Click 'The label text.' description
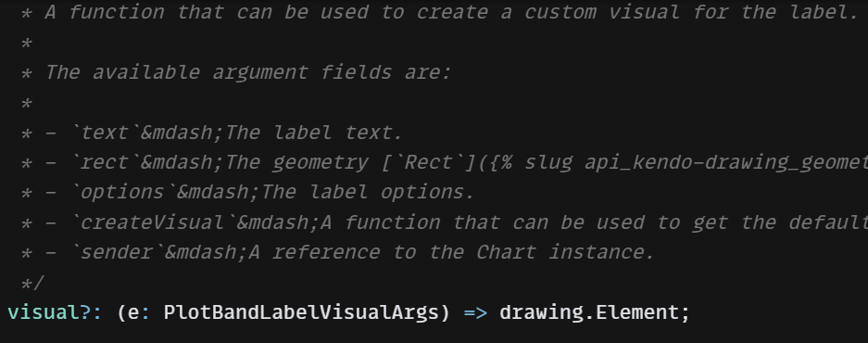The image size is (868, 343). tap(314, 133)
